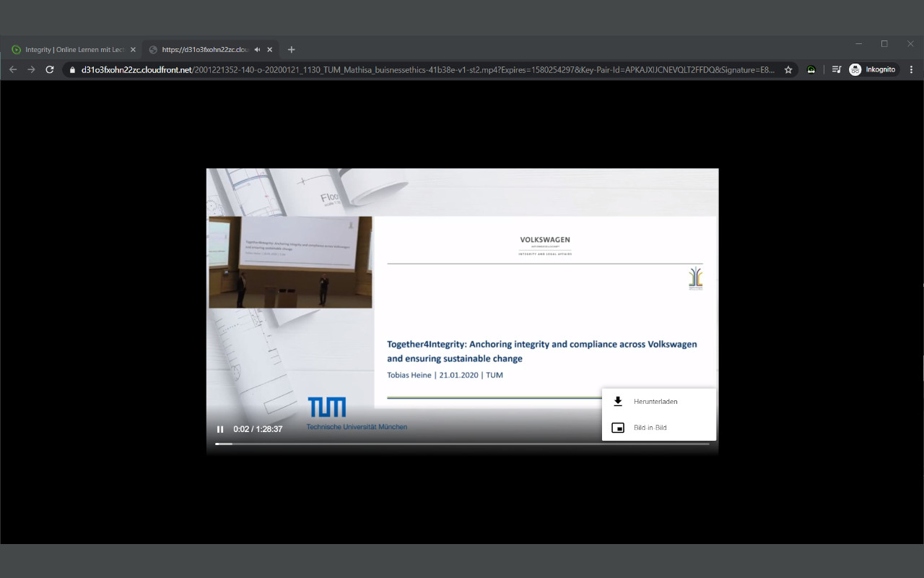Select Herunterladen from the video menu

click(659, 402)
